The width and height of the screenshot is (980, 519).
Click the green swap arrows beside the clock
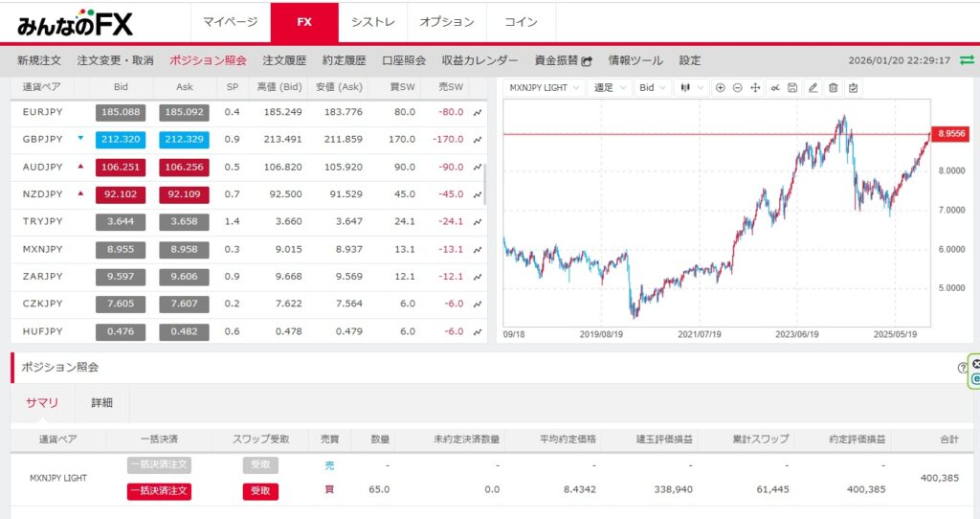[968, 59]
